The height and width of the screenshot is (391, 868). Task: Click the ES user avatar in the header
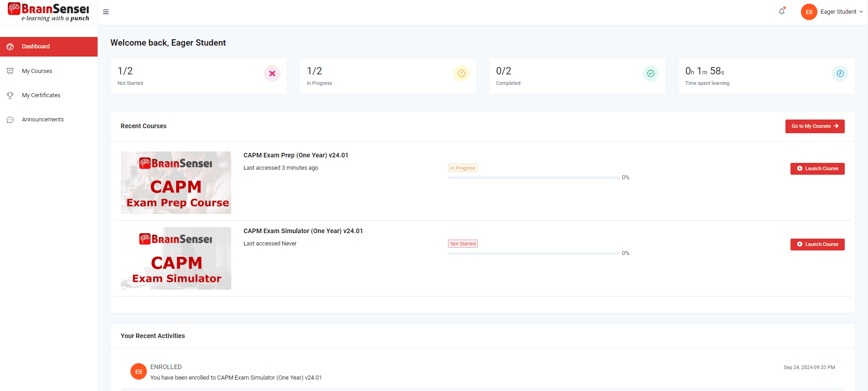(809, 12)
